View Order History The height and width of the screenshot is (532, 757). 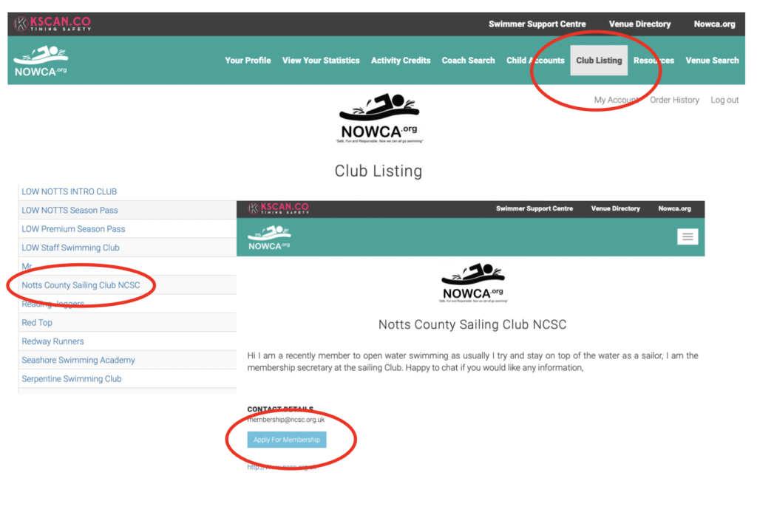tap(674, 100)
